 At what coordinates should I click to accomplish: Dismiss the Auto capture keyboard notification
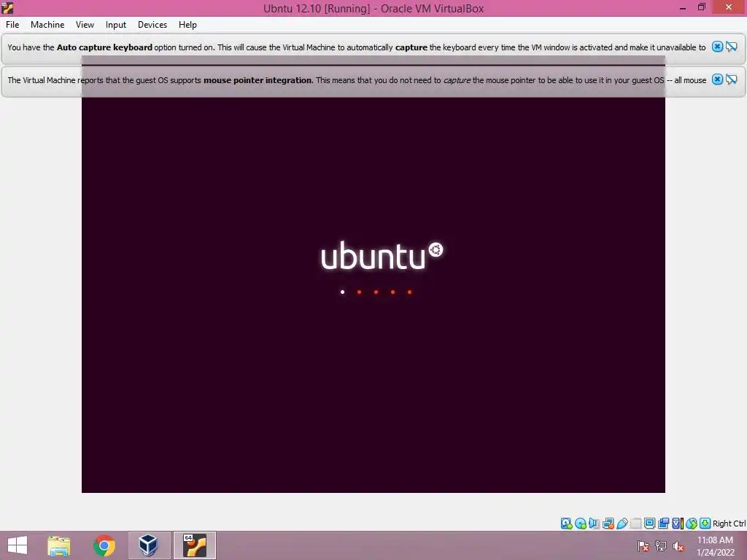[x=718, y=47]
